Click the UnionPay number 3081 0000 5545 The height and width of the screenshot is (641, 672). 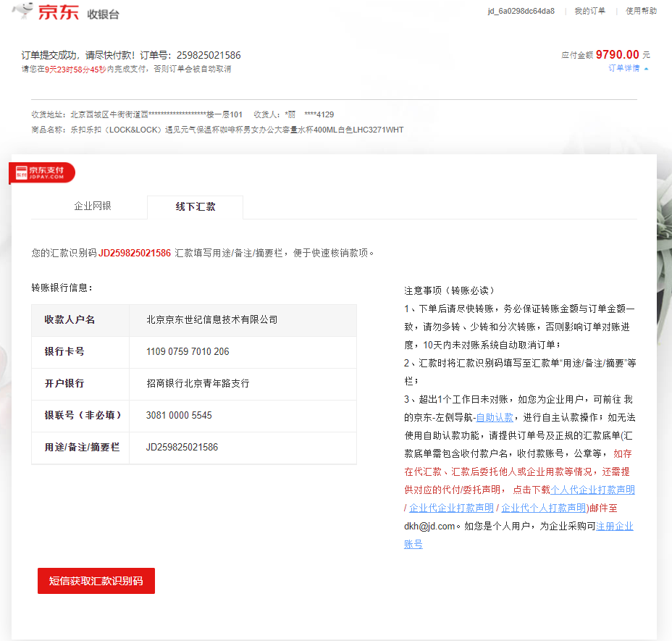coord(179,416)
